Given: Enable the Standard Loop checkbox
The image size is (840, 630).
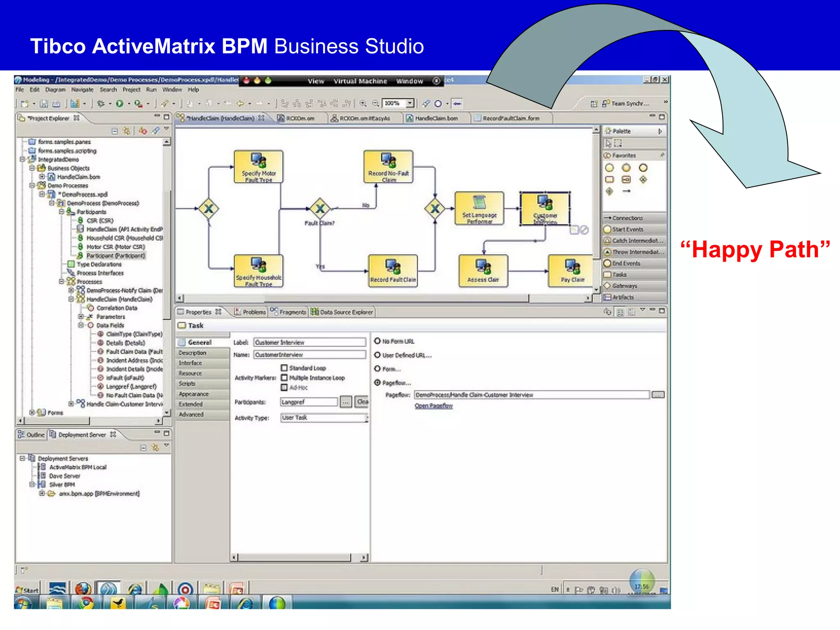Looking at the screenshot, I should click(284, 367).
